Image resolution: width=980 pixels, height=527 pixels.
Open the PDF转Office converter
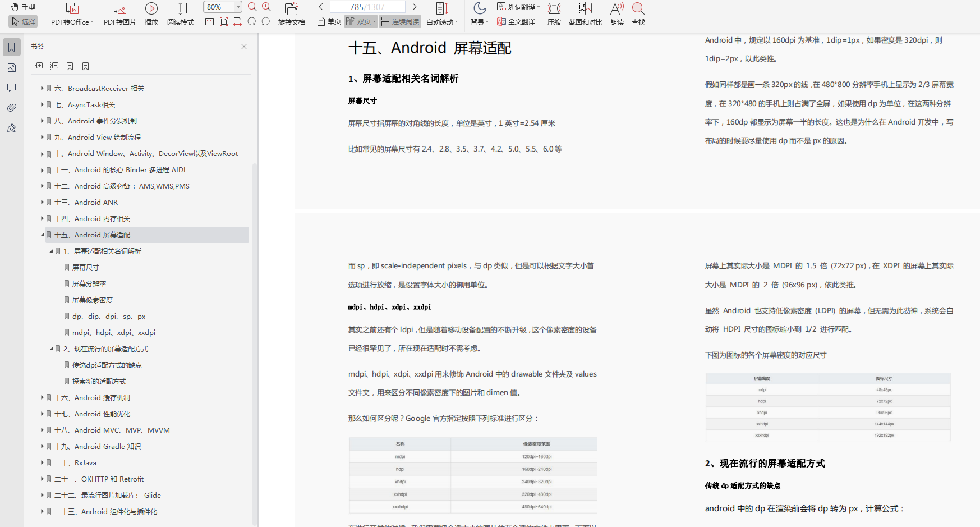[72, 14]
